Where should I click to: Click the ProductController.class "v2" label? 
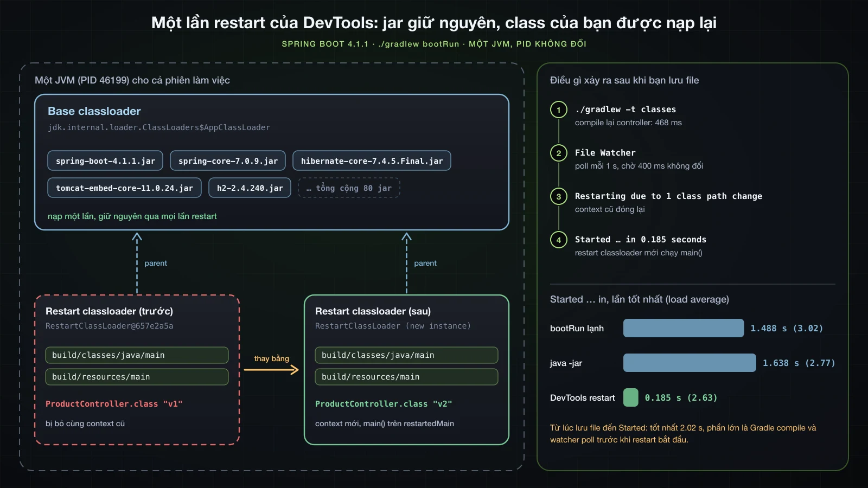pyautogui.click(x=384, y=404)
